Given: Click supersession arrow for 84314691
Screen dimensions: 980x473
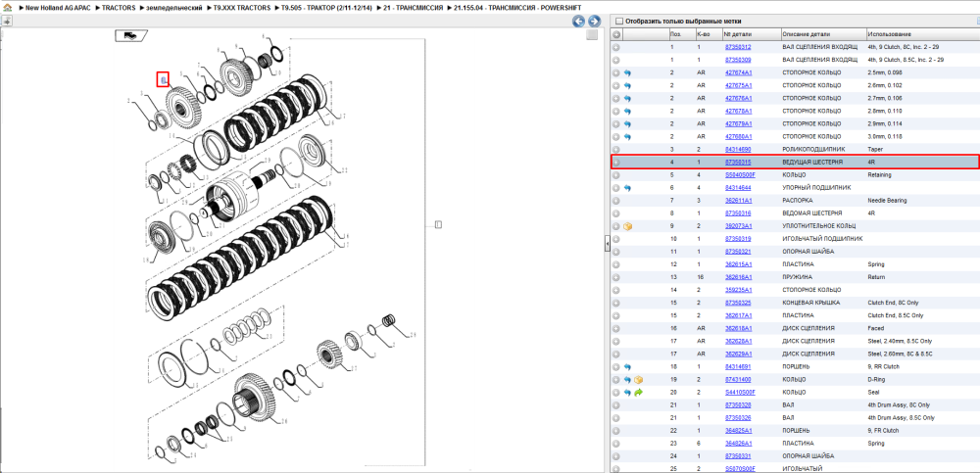Looking at the screenshot, I should pos(628,367).
